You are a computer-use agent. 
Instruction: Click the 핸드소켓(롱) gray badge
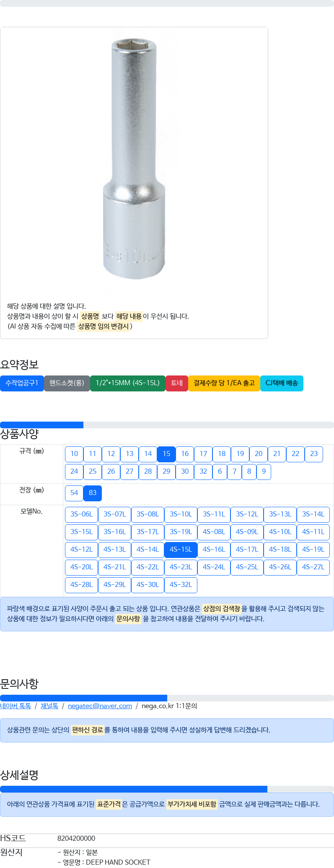67,383
